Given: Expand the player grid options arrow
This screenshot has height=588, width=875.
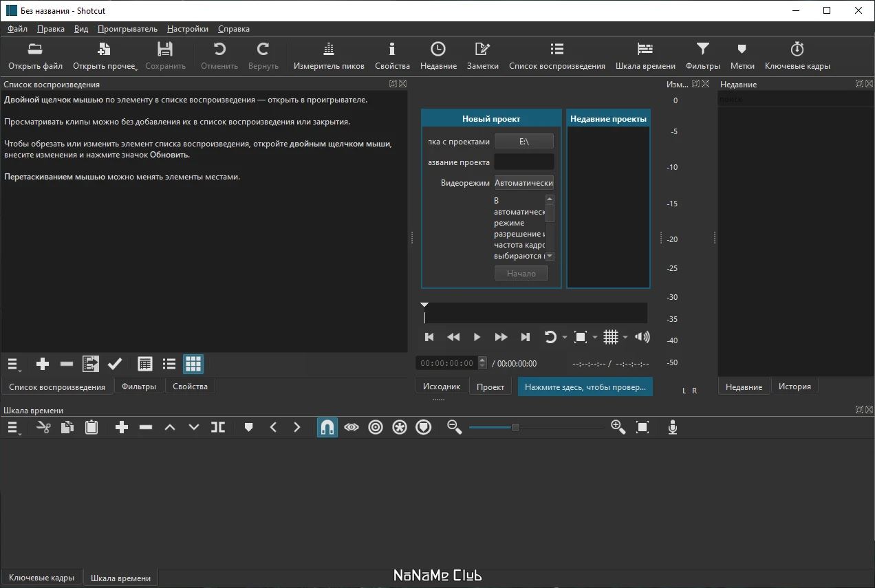Looking at the screenshot, I should pos(625,338).
